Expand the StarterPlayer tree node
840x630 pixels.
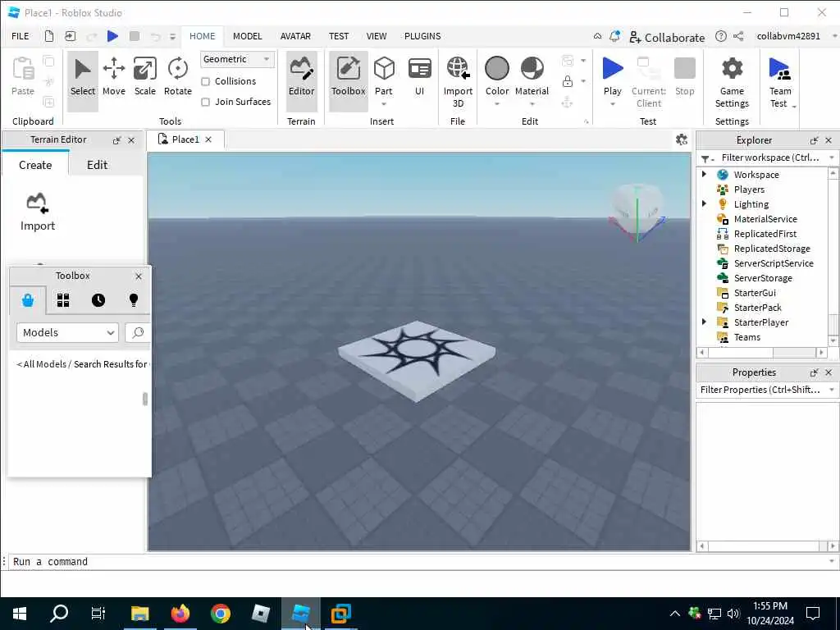pyautogui.click(x=704, y=322)
